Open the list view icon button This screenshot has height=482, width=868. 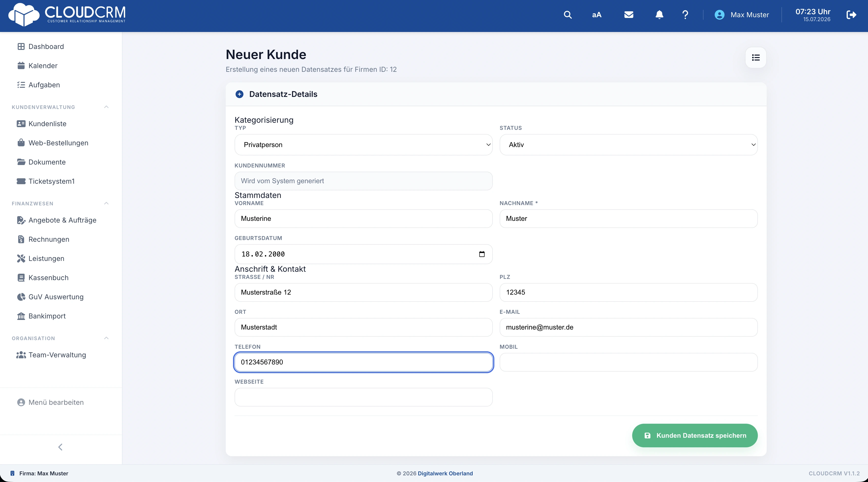pyautogui.click(x=756, y=58)
